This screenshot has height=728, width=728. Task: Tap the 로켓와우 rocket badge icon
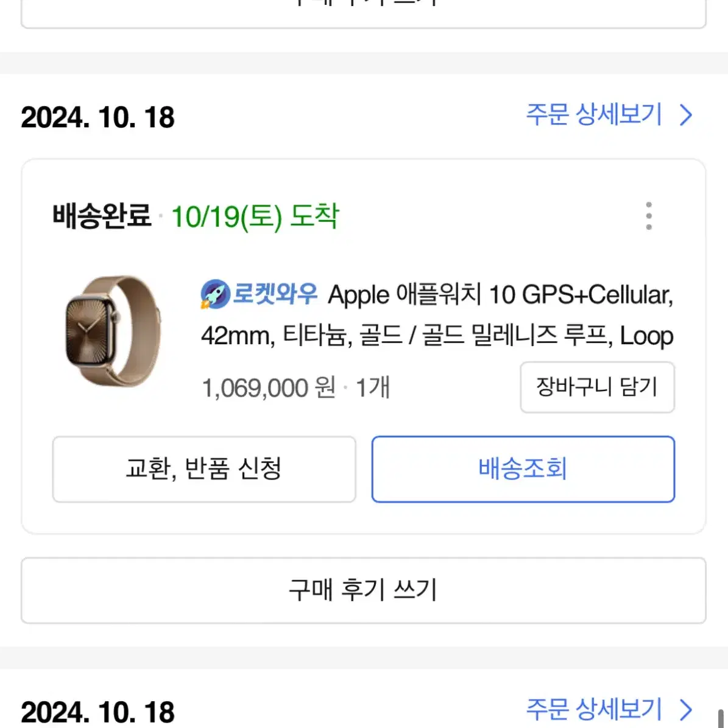click(216, 294)
